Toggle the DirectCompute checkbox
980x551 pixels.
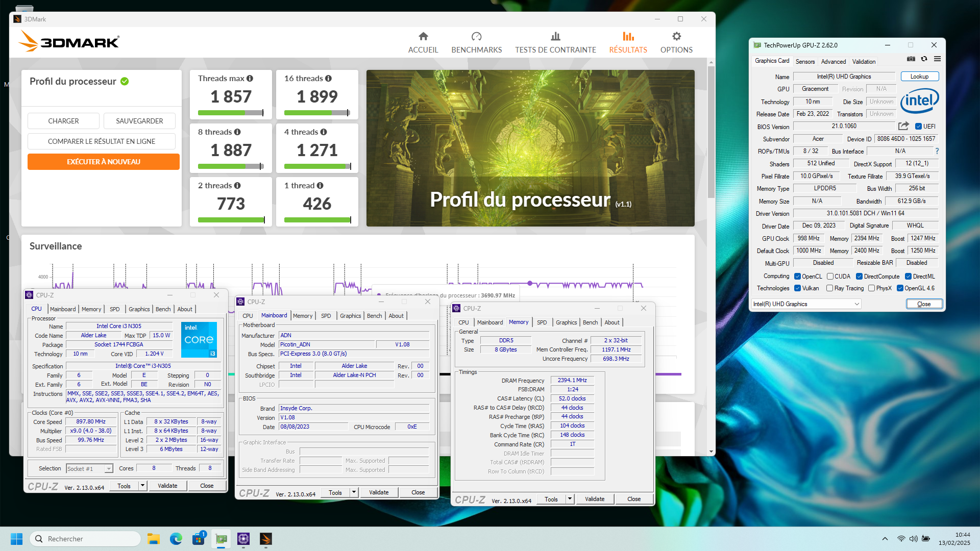click(x=859, y=277)
